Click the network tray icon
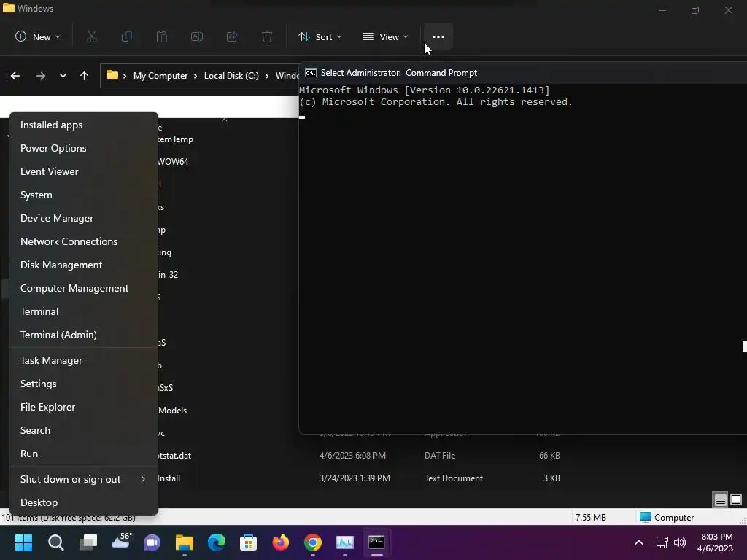This screenshot has width=747, height=560. click(x=662, y=542)
